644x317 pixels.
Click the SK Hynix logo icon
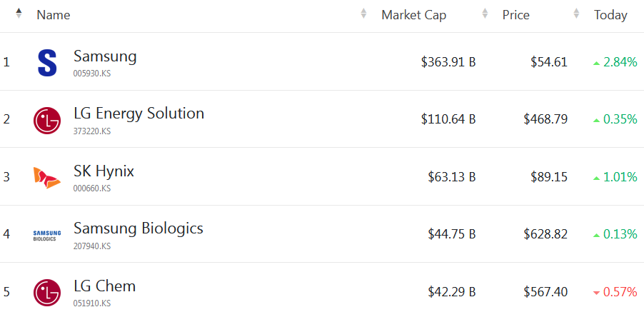47,177
